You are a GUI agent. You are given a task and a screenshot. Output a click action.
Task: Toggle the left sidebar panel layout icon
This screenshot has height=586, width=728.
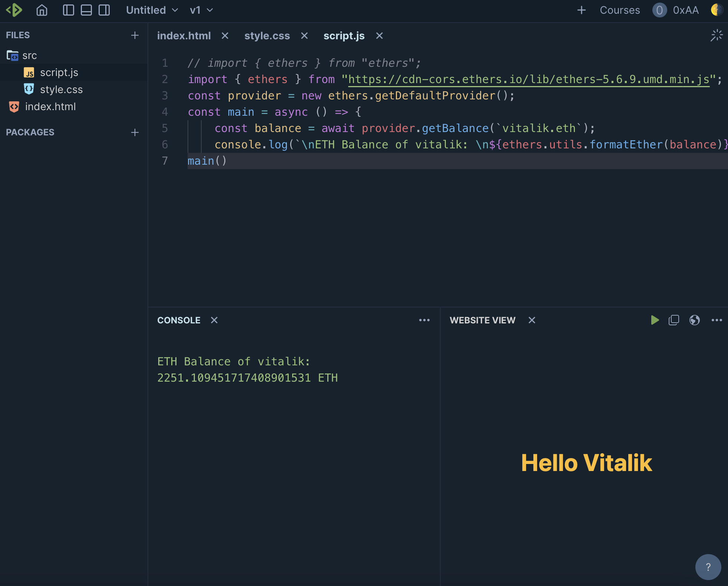pyautogui.click(x=68, y=10)
